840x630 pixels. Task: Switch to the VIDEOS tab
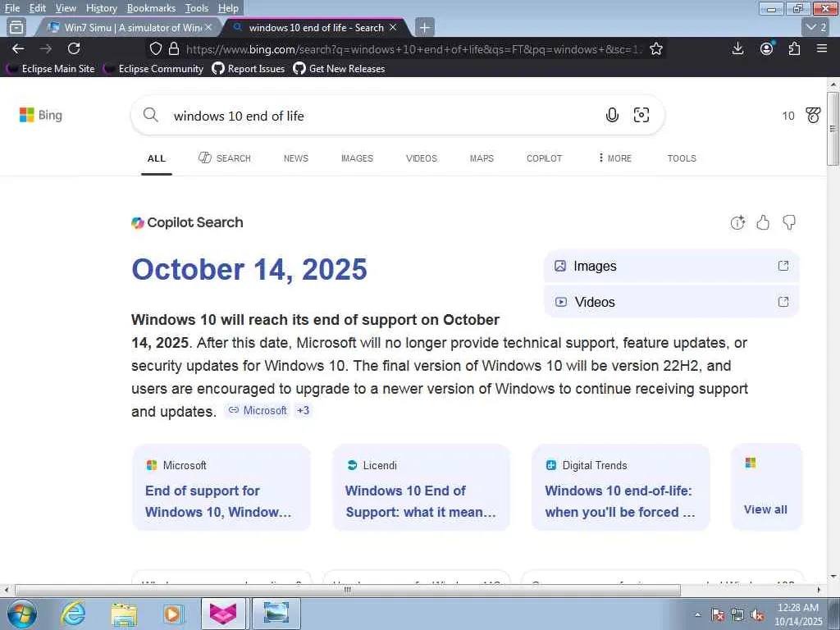[x=421, y=158]
